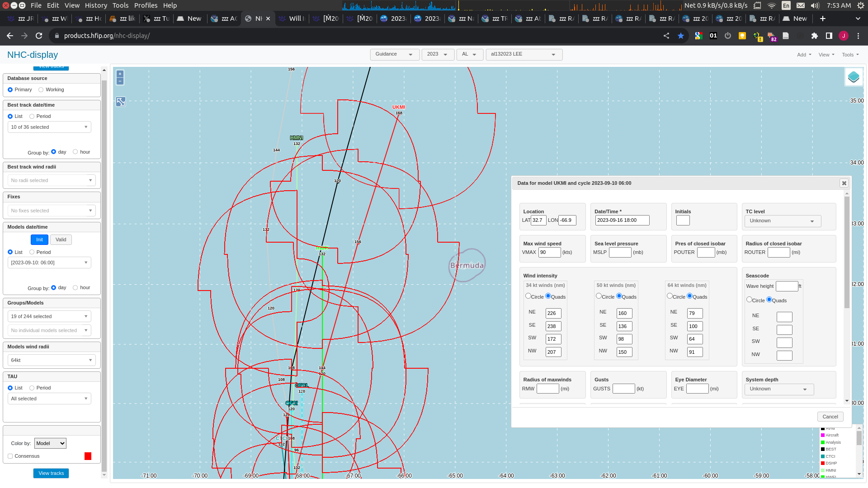Screen dimensions: 868x488
Task: Cancel the model data dialog
Action: 830,417
